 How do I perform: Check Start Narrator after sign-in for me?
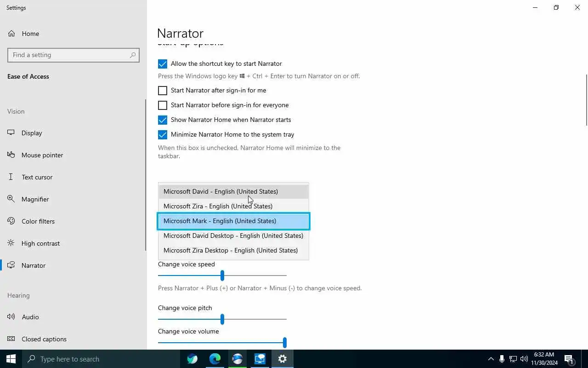[163, 91]
